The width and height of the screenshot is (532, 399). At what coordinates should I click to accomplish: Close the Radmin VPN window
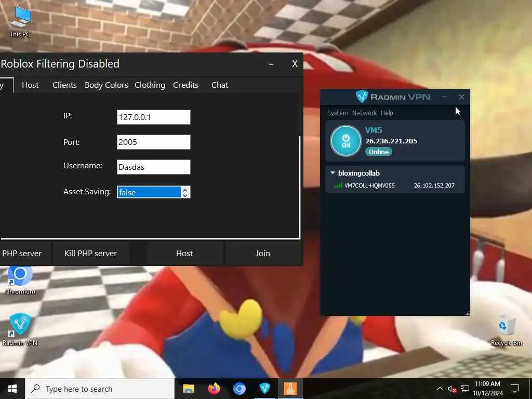(x=461, y=97)
